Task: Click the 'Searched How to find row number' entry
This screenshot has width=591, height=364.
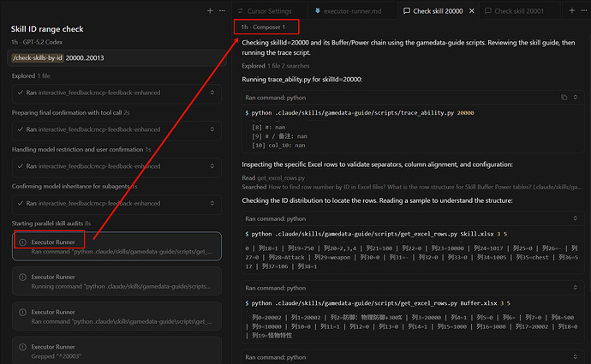Action: pyautogui.click(x=412, y=187)
